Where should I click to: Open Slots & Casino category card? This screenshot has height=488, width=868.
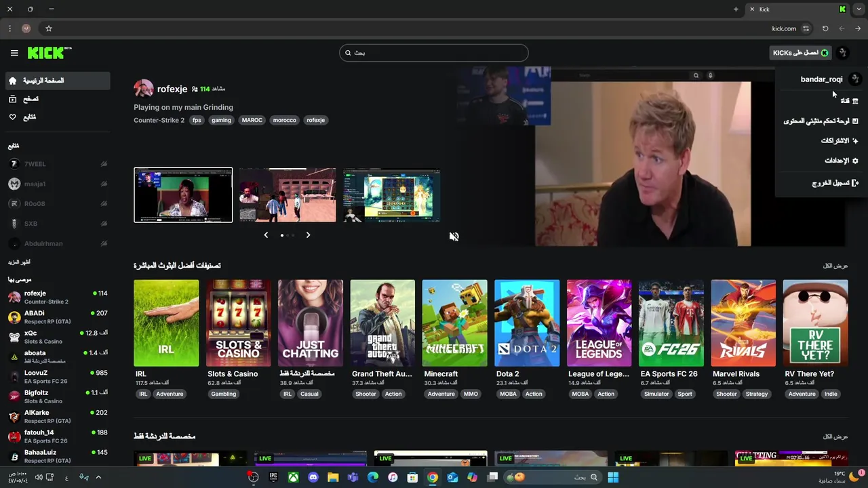pos(238,323)
